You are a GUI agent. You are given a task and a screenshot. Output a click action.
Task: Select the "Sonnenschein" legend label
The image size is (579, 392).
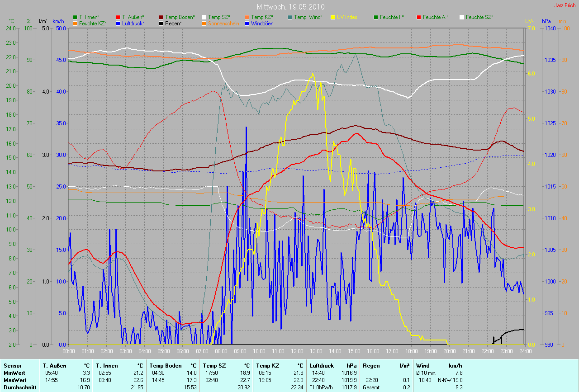223,23
